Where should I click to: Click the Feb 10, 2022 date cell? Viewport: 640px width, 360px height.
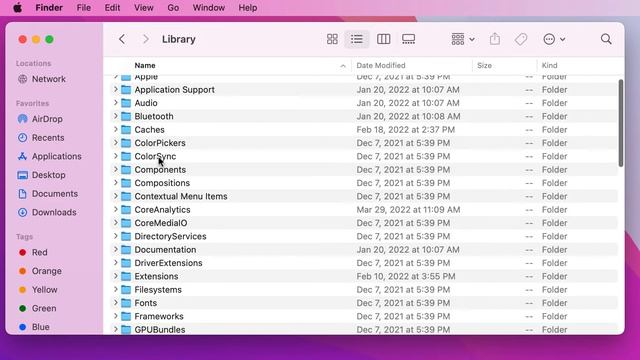point(406,276)
